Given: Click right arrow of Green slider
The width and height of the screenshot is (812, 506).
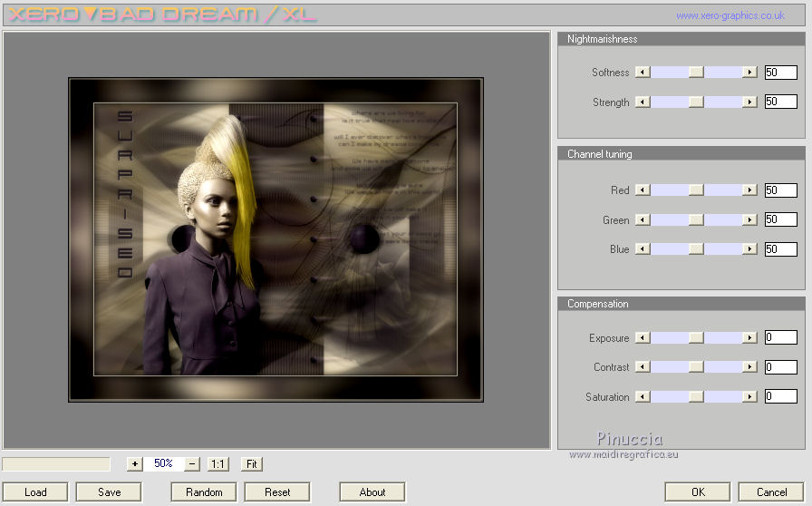Looking at the screenshot, I should click(749, 219).
